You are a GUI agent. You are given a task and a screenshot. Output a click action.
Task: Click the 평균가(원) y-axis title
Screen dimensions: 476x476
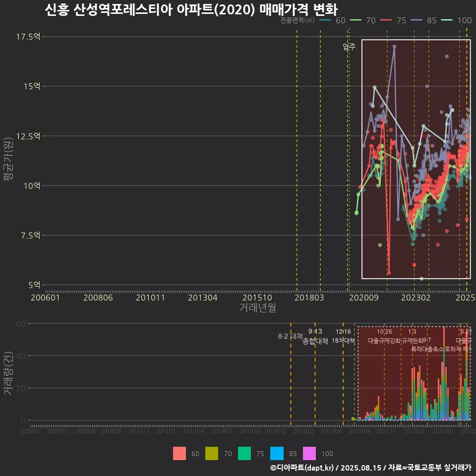pos(8,159)
